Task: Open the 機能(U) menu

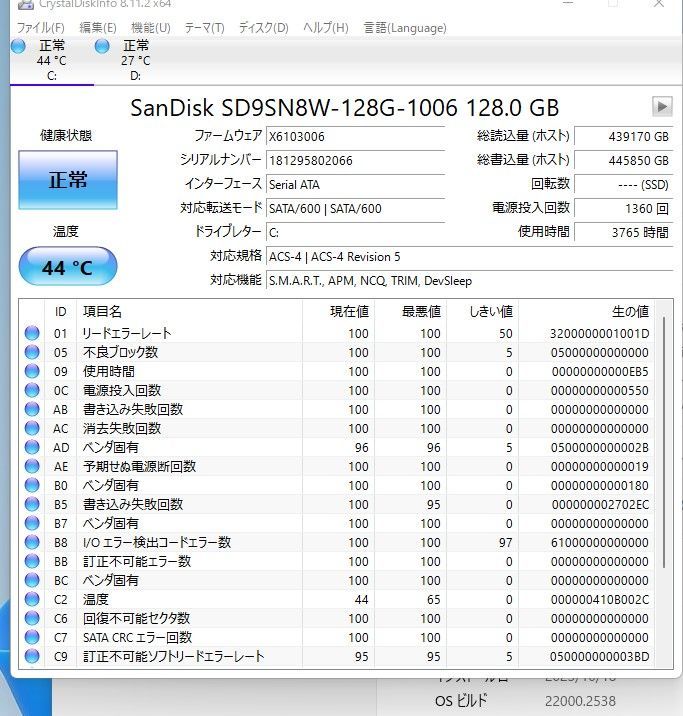Action: [151, 28]
